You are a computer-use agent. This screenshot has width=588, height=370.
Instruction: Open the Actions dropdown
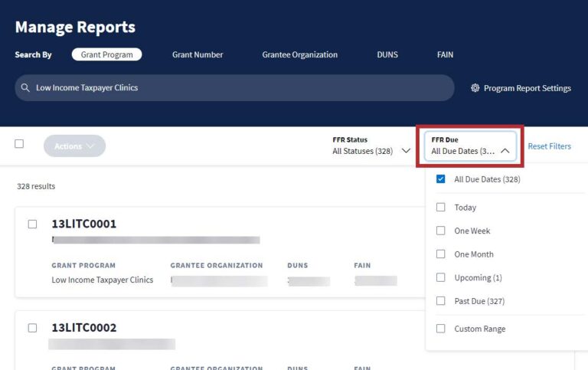(x=74, y=146)
